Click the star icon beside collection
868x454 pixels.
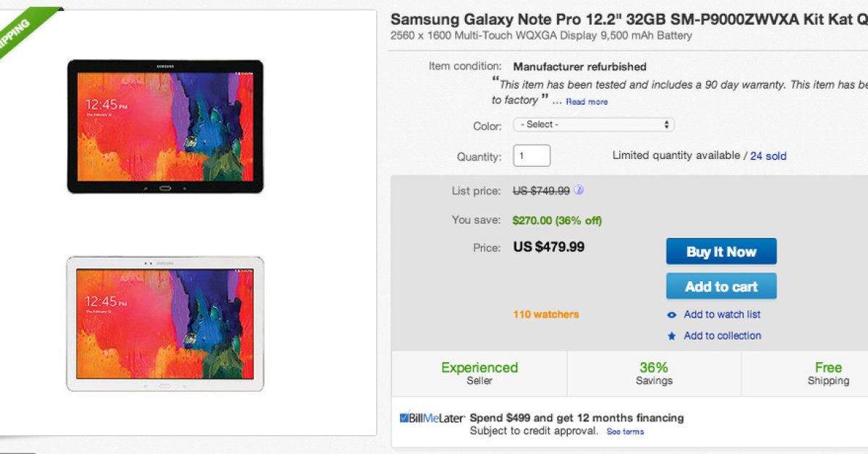click(672, 336)
